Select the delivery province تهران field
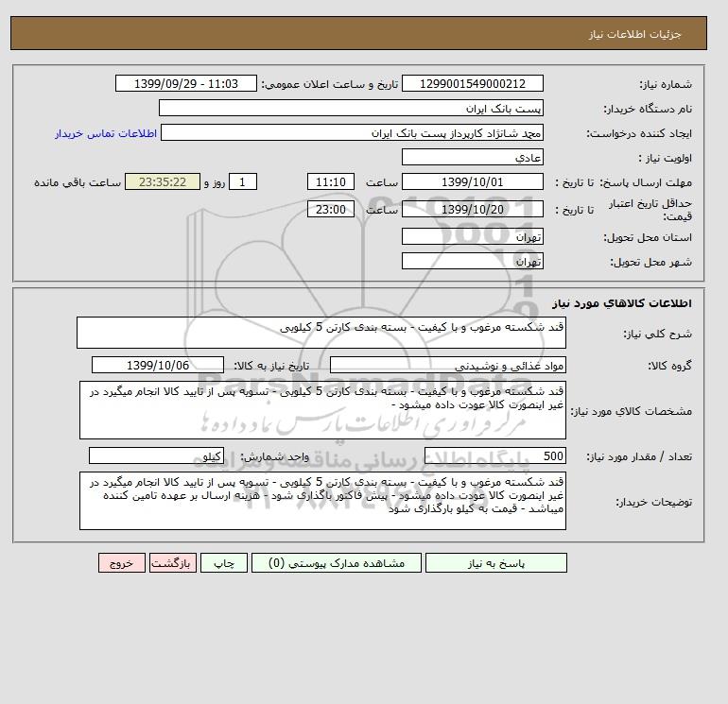The height and width of the screenshot is (704, 728). (472, 236)
